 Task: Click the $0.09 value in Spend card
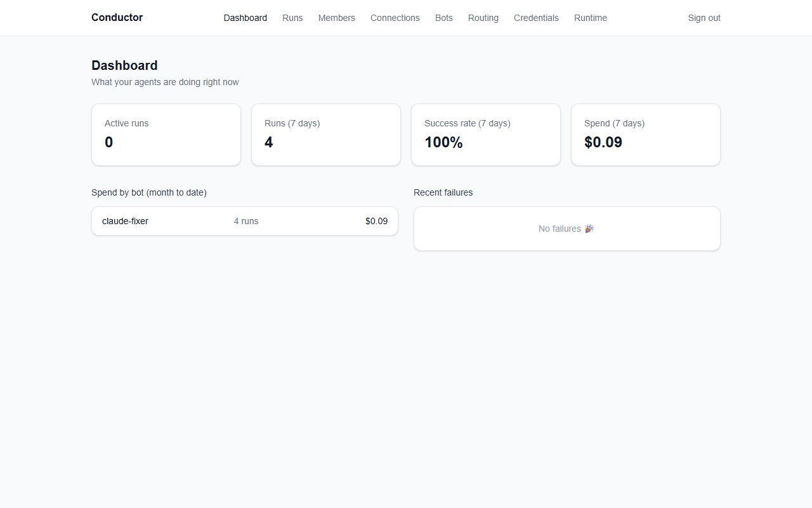(x=603, y=142)
